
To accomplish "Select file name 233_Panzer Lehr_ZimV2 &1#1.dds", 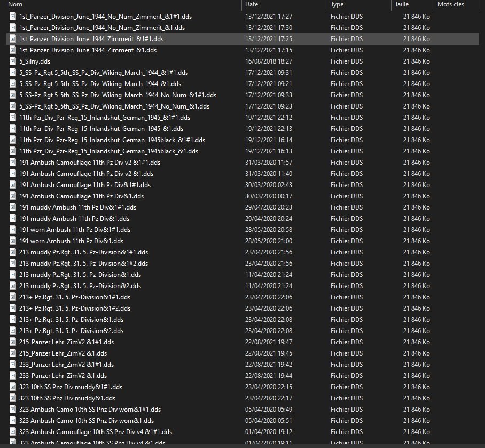I will (x=67, y=365).
